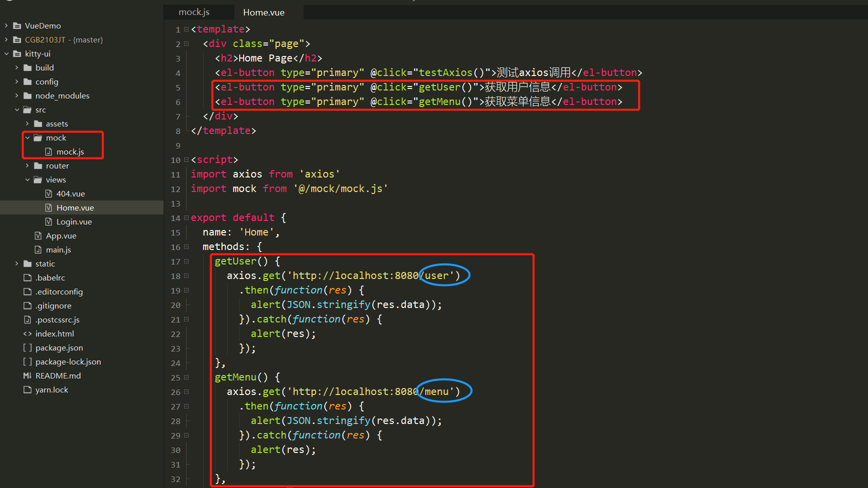This screenshot has width=868, height=488.
Task: Click the file icon beside yarn.lock
Action: tap(28, 389)
